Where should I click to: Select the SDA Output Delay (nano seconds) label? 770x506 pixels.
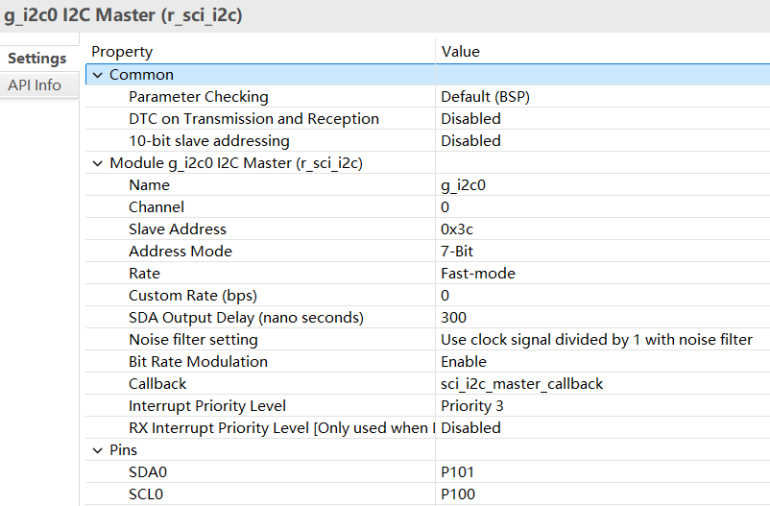(x=246, y=318)
